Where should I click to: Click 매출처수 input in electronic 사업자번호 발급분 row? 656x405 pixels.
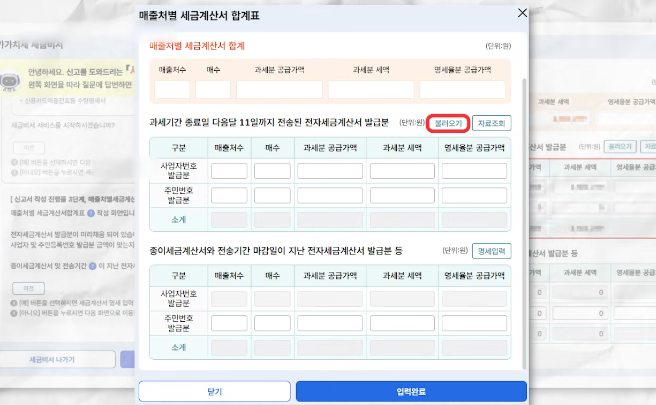229,171
